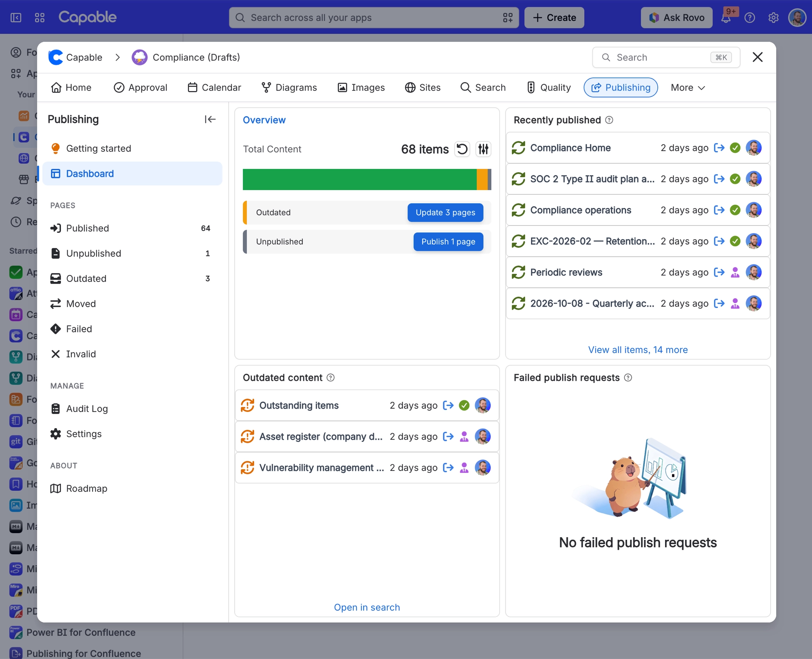This screenshot has height=659, width=812.
Task: Click the green check status for Compliance operations
Action: click(x=735, y=210)
